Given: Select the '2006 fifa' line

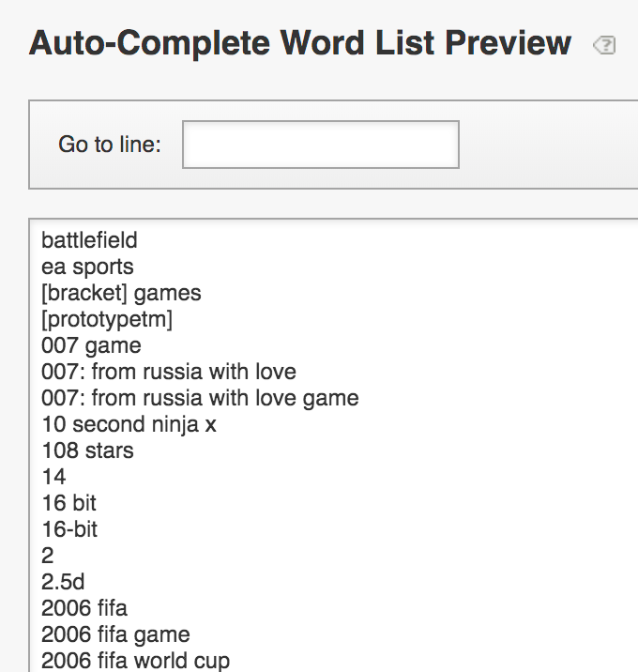Looking at the screenshot, I should tap(84, 608).
